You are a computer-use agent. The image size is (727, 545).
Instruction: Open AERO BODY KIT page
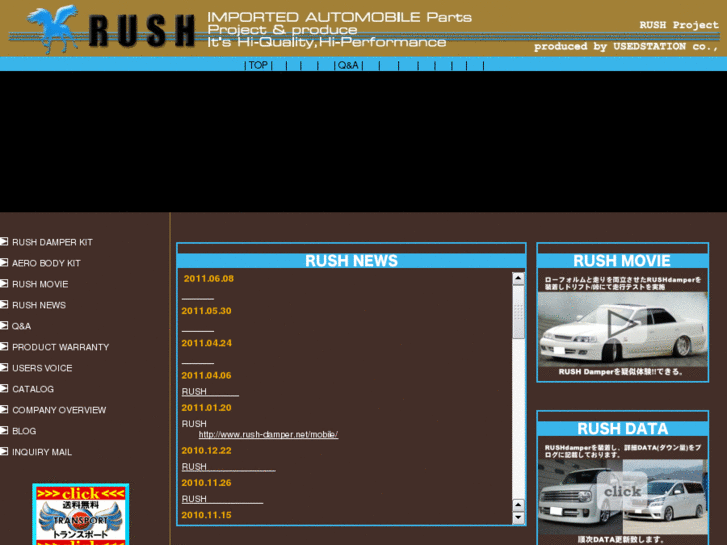[x=46, y=263]
